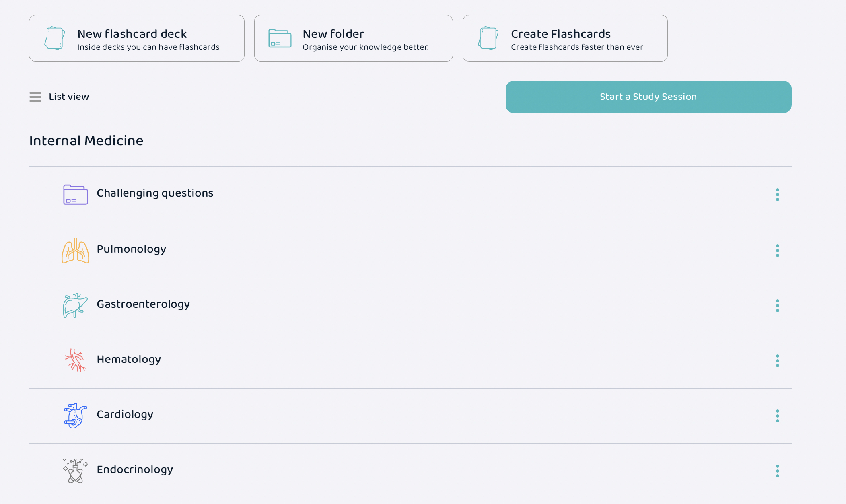
Task: Click the Pulmonology lungs icon
Action: pyautogui.click(x=75, y=251)
